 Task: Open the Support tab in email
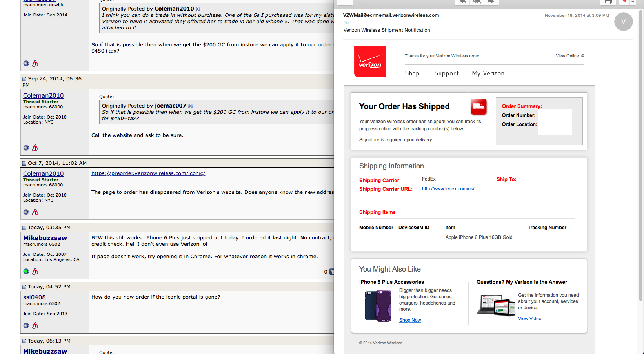point(446,73)
